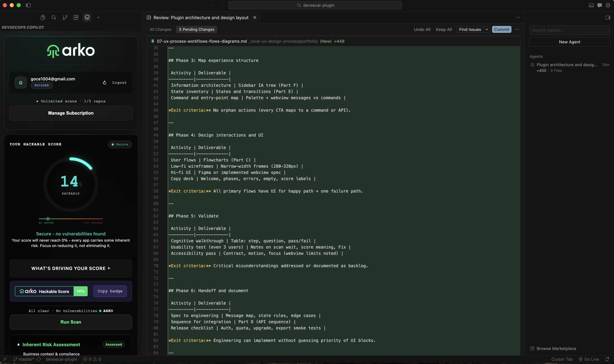Open the chat icon in the title bar
This screenshot has height=364, width=614.
(599, 5)
